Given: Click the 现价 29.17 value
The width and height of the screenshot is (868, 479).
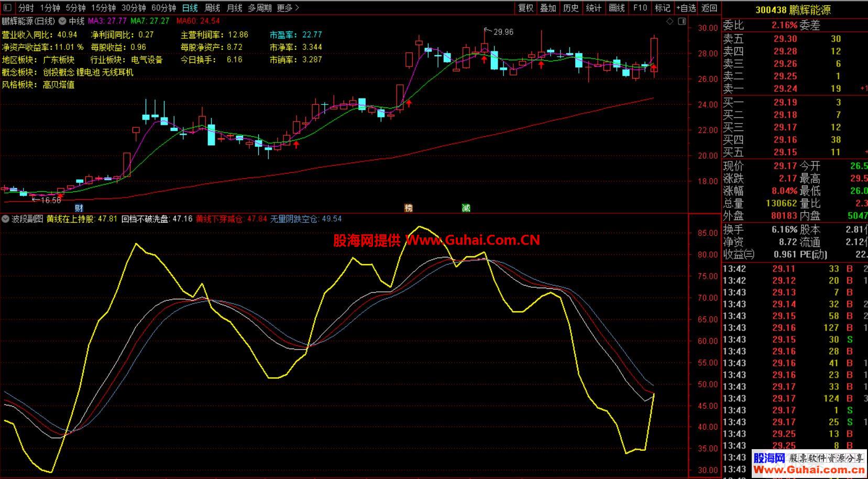Looking at the screenshot, I should pyautogui.click(x=785, y=166).
